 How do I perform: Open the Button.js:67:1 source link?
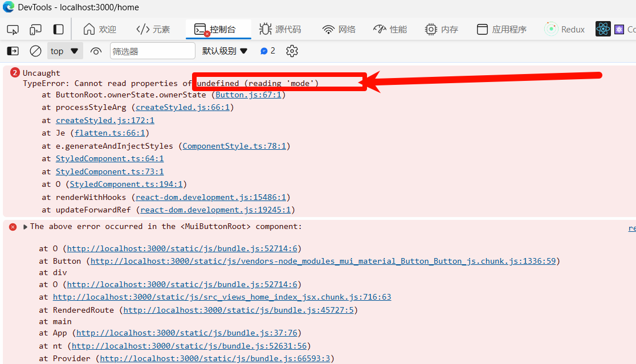(248, 95)
